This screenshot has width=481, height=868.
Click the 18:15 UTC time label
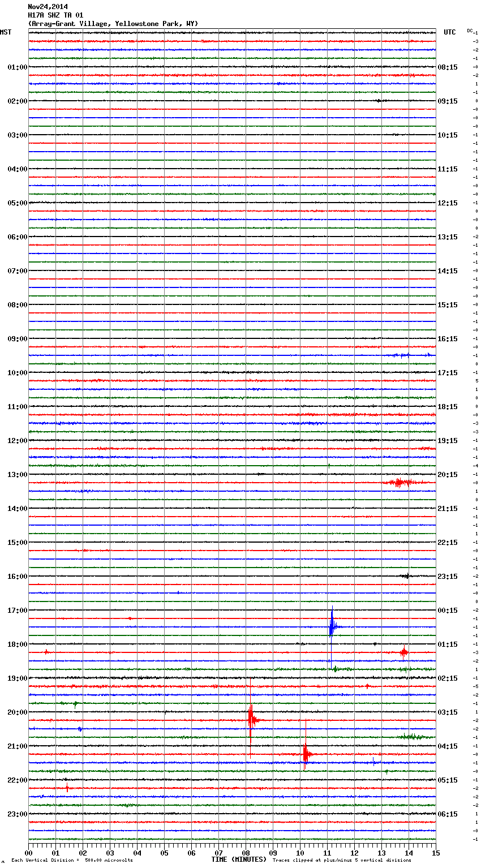(x=448, y=407)
